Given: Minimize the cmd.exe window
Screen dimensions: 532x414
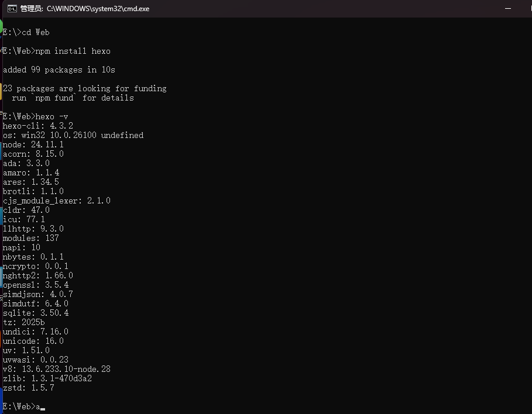Looking at the screenshot, I should [x=507, y=9].
